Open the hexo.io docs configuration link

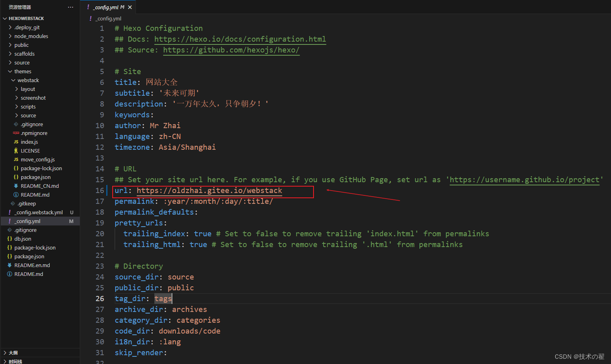point(240,39)
